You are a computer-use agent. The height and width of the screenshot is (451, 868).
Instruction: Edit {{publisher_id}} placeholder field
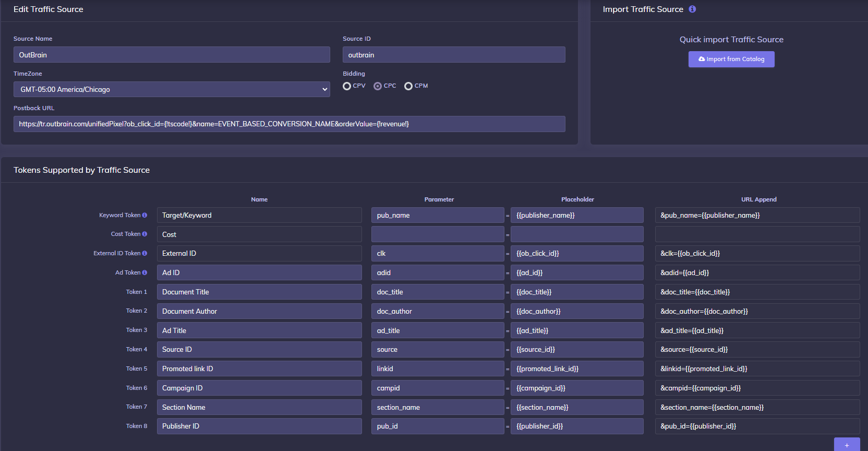click(x=577, y=426)
